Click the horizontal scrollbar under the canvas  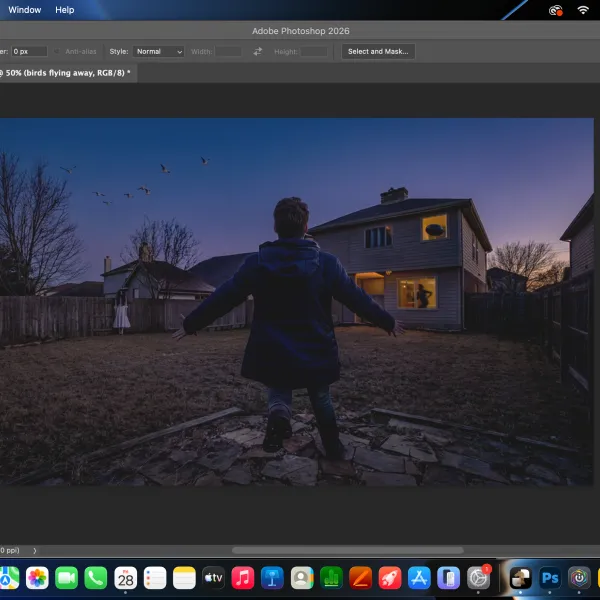348,550
